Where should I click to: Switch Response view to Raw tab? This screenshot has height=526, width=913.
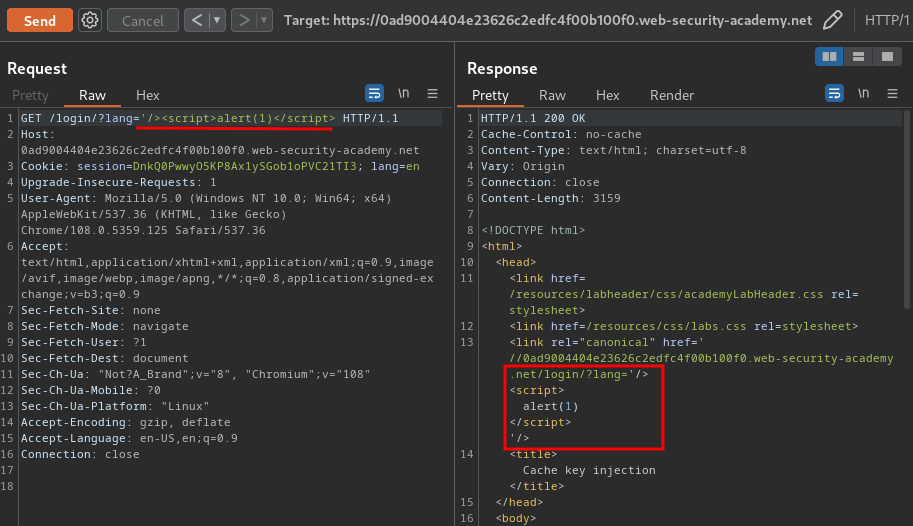(x=552, y=95)
